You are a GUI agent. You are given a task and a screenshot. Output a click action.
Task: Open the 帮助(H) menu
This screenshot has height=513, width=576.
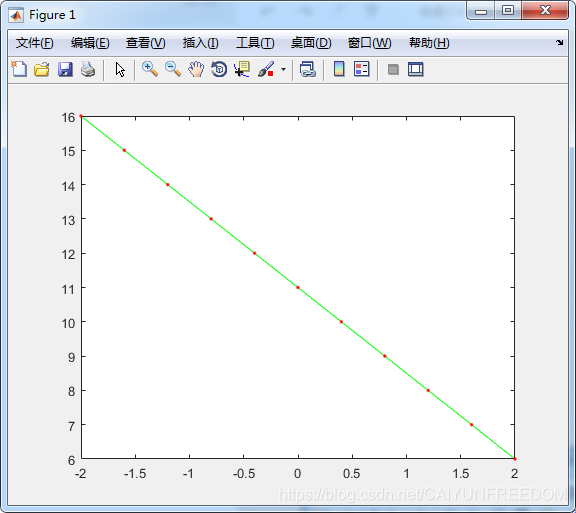click(429, 43)
